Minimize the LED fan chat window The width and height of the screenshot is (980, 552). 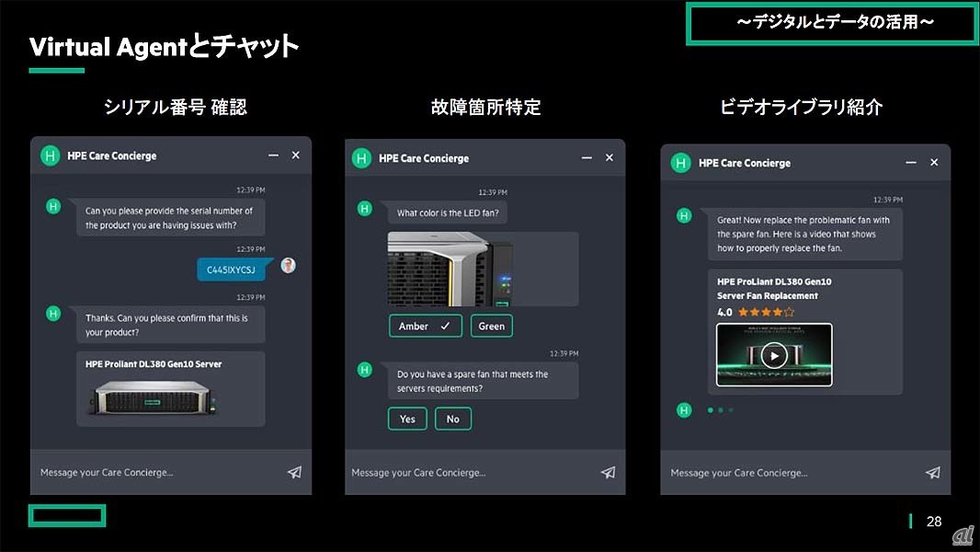pos(587,157)
